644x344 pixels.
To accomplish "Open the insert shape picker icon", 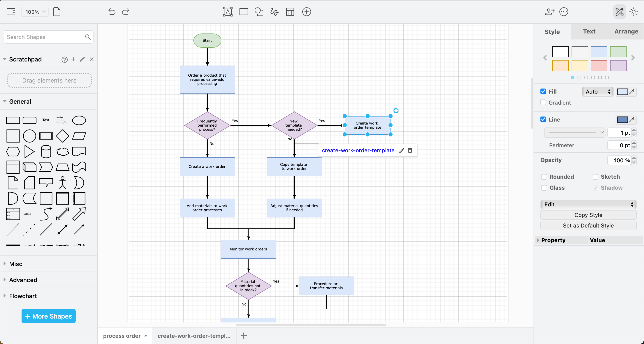I will coord(259,12).
